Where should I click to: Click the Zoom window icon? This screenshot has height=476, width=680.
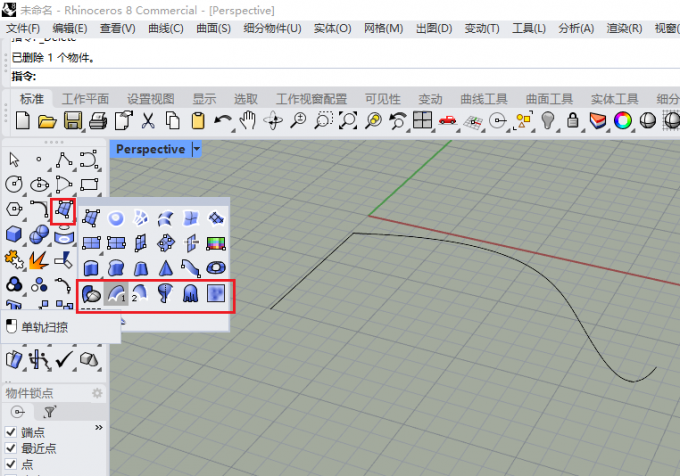[x=324, y=121]
